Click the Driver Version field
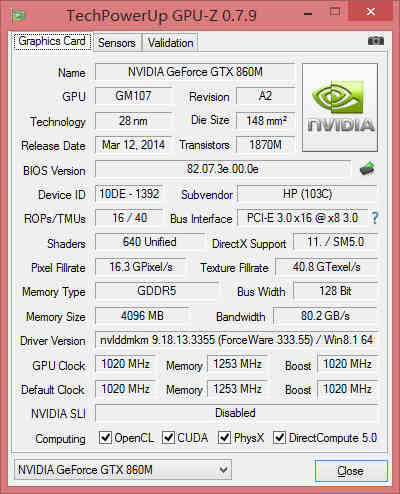 236,340
